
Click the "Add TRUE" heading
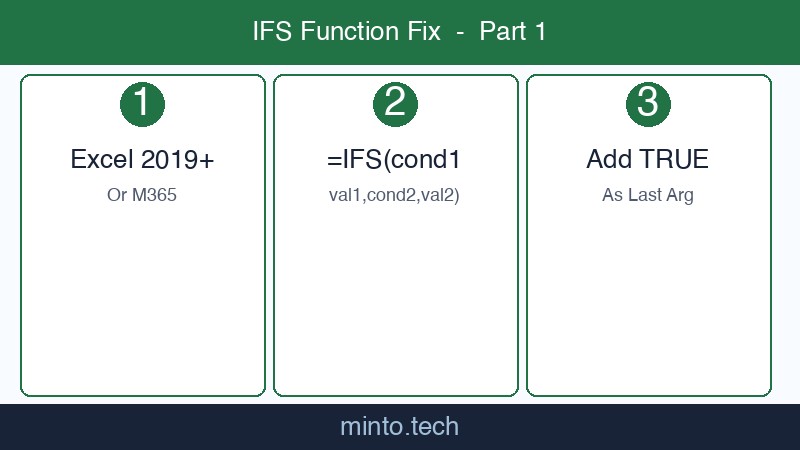pyautogui.click(x=648, y=159)
